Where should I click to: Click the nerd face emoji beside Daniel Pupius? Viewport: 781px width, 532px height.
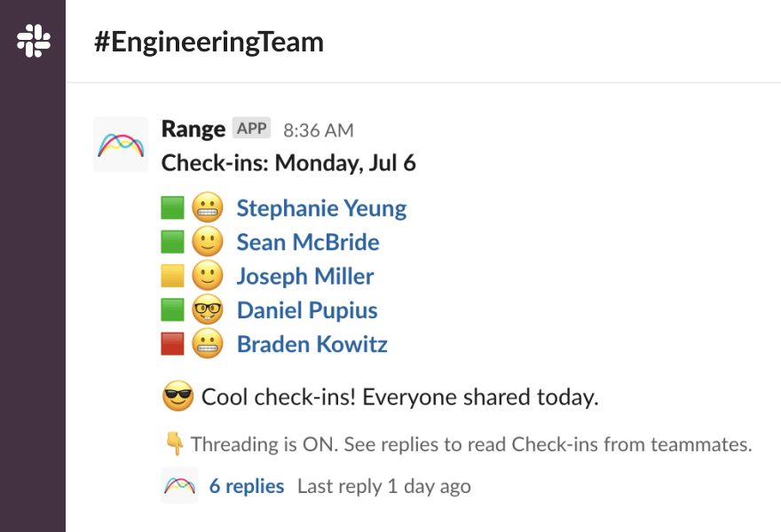pyautogui.click(x=209, y=309)
